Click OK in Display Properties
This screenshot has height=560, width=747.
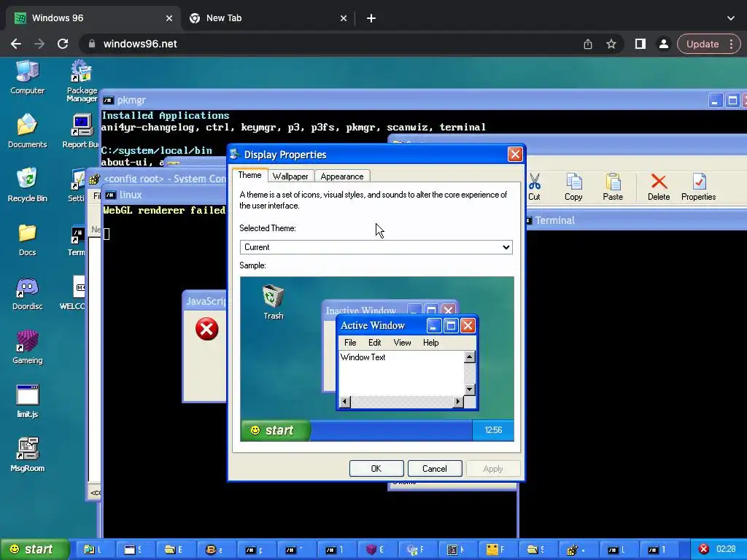point(376,469)
